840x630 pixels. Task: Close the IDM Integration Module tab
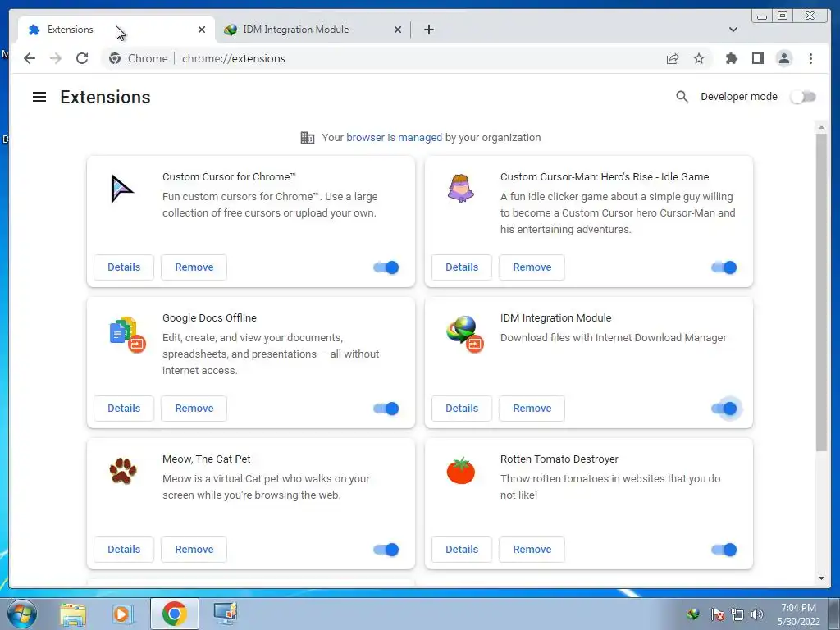398,30
